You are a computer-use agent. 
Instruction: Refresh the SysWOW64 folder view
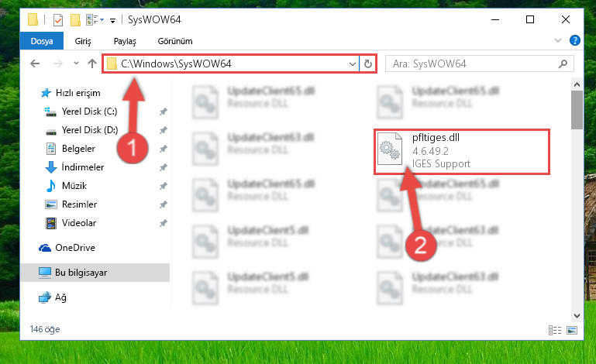[367, 64]
